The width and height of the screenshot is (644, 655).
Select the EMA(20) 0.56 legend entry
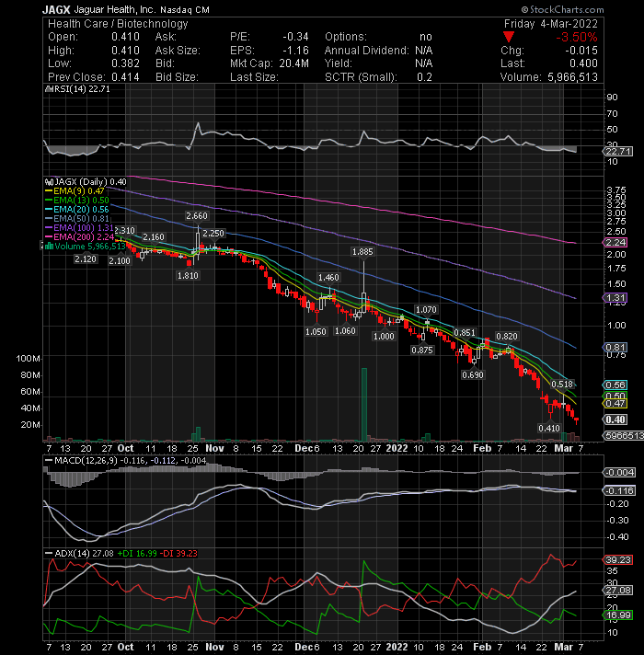pos(77,209)
